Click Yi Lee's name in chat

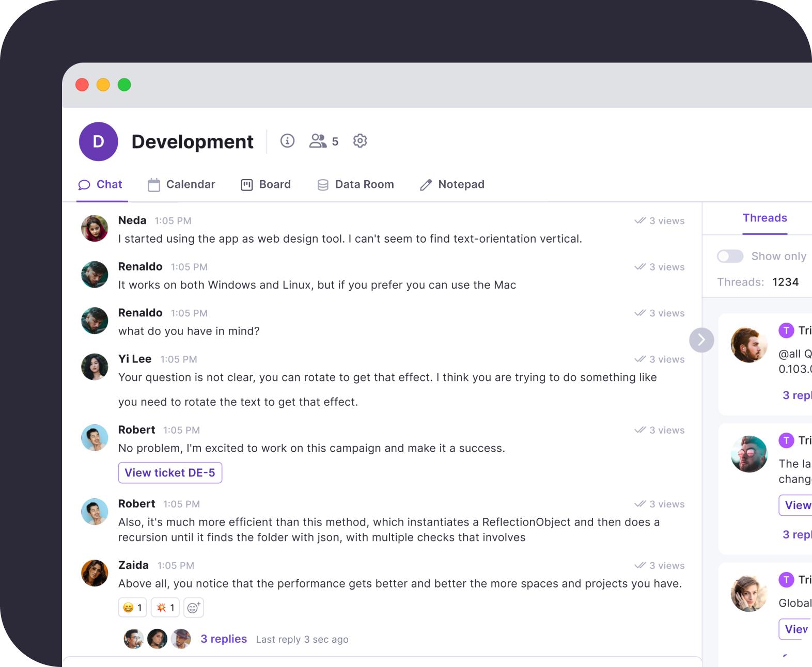(x=135, y=359)
